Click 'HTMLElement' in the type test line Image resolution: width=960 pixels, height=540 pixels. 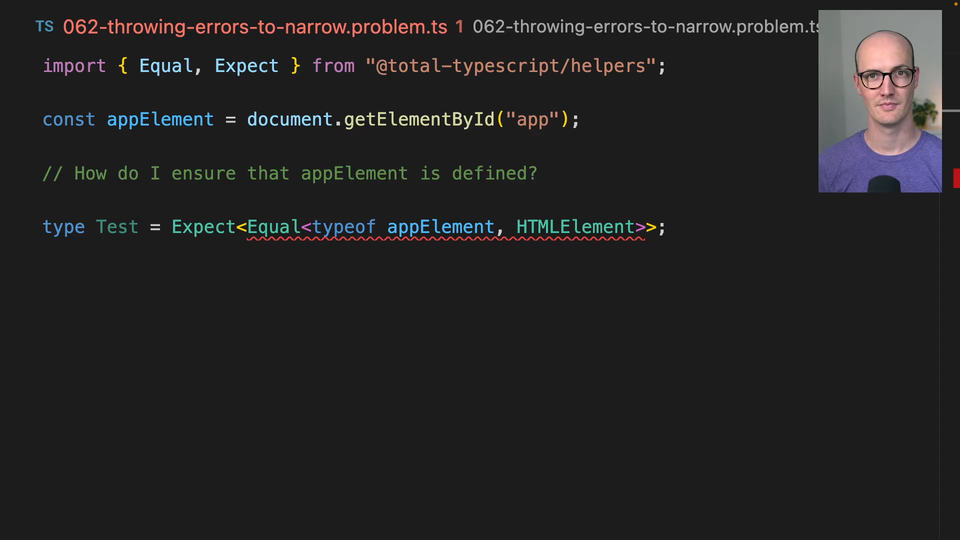coord(575,228)
